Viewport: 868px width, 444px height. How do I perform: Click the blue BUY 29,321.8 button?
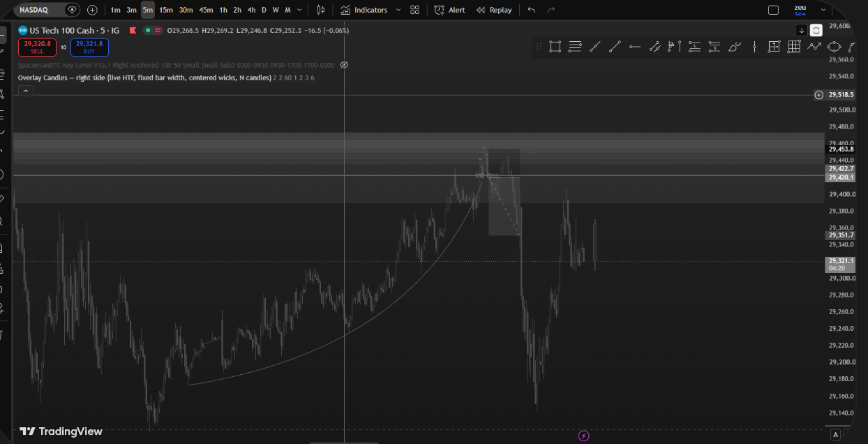tap(89, 47)
